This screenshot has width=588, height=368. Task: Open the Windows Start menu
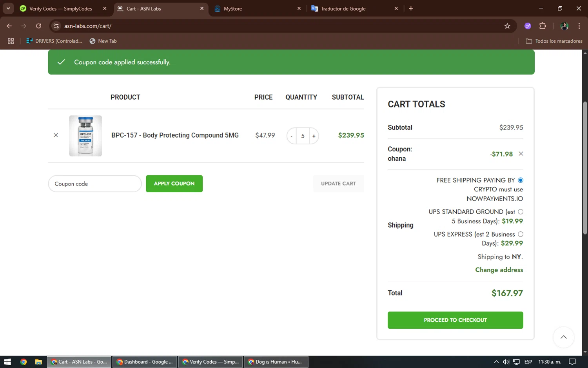tap(7, 362)
